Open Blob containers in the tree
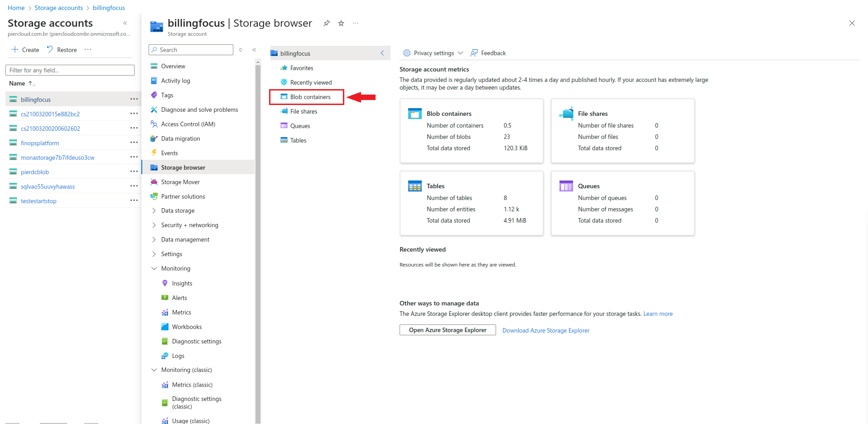 (x=310, y=97)
